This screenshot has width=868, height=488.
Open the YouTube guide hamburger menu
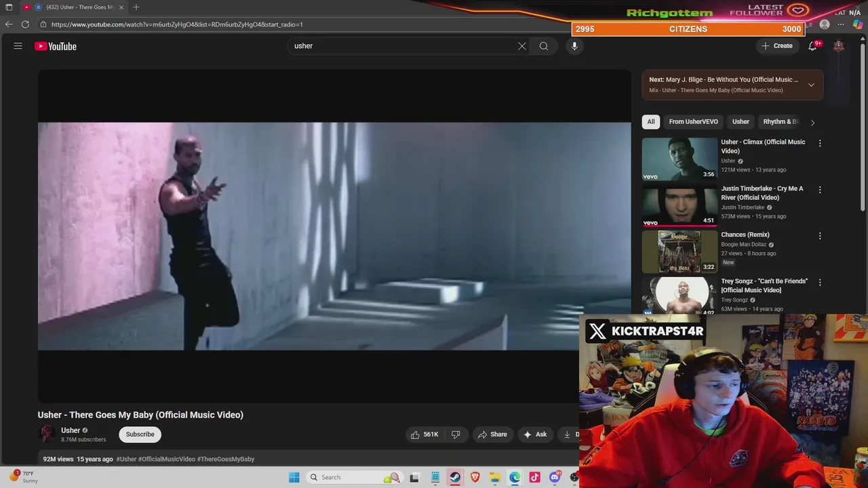(18, 46)
